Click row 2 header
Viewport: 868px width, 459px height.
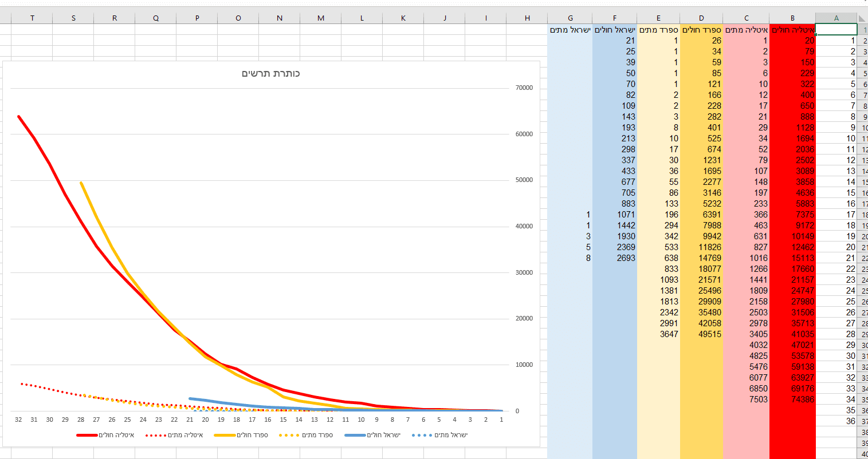(x=863, y=41)
